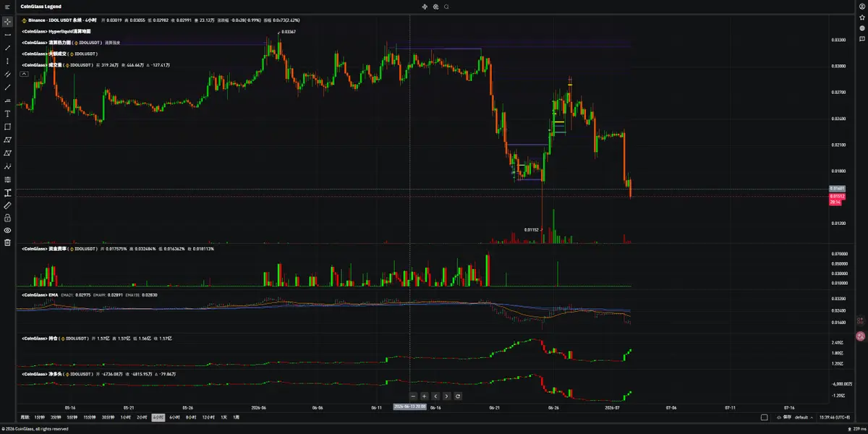Click the grid icon above pink avatar

[861, 319]
